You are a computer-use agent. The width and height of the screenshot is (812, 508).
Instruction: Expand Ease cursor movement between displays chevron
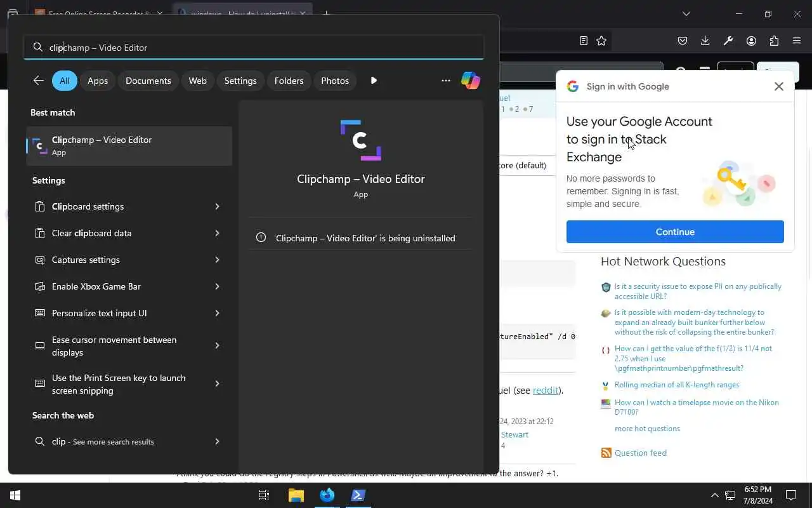(217, 345)
